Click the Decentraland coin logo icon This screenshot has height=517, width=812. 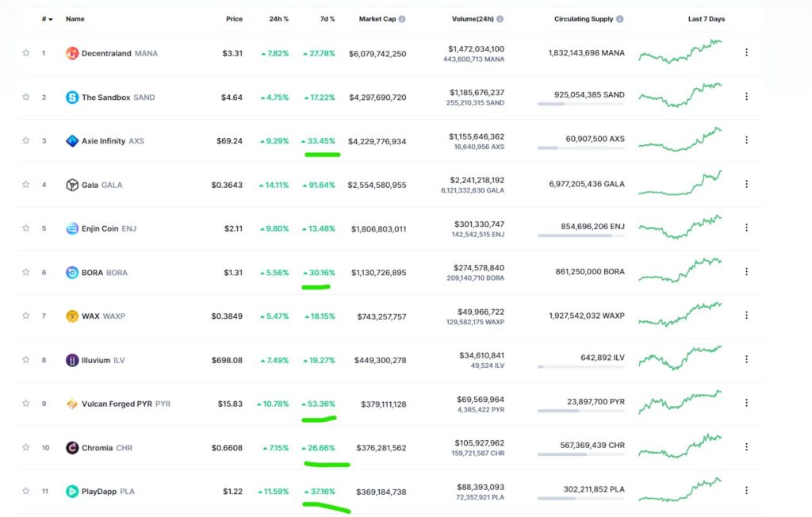(72, 53)
